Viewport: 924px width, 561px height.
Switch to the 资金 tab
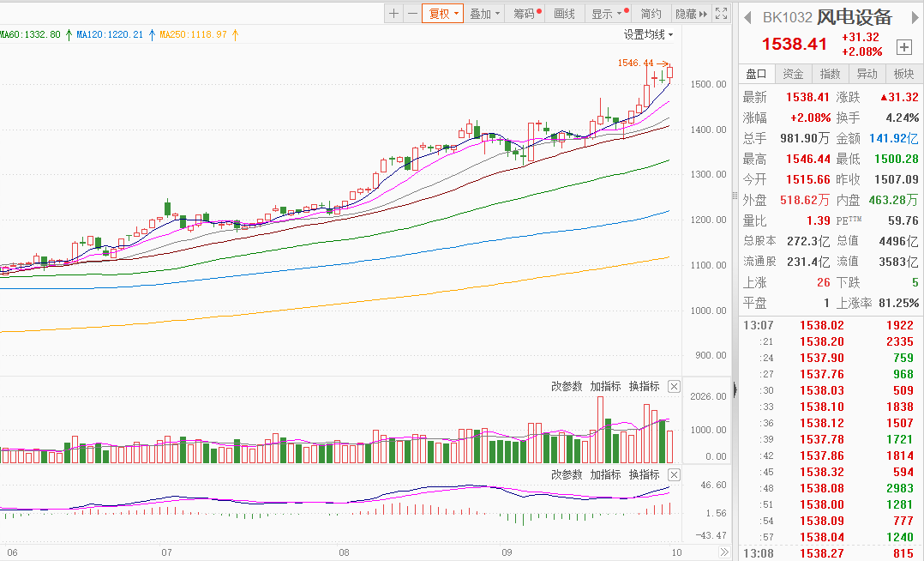(794, 74)
